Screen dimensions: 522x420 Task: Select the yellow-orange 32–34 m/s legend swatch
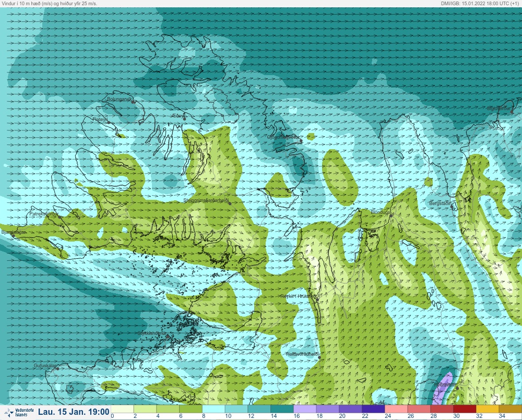[488, 409]
